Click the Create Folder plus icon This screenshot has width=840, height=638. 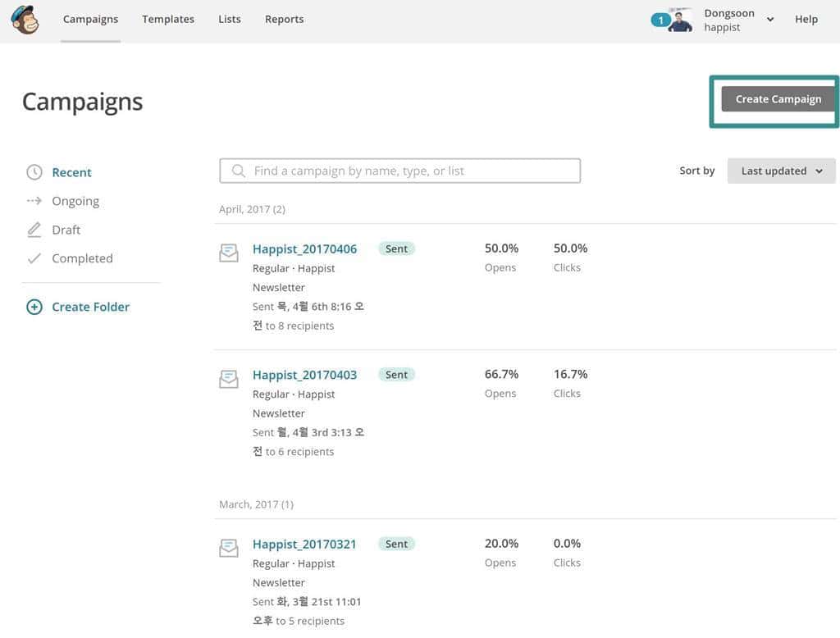(x=34, y=306)
